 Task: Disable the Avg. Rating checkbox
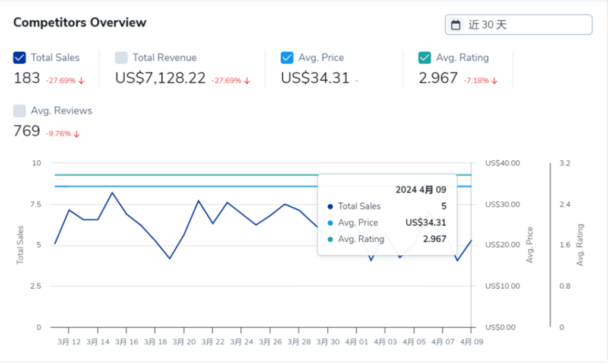[x=425, y=58]
